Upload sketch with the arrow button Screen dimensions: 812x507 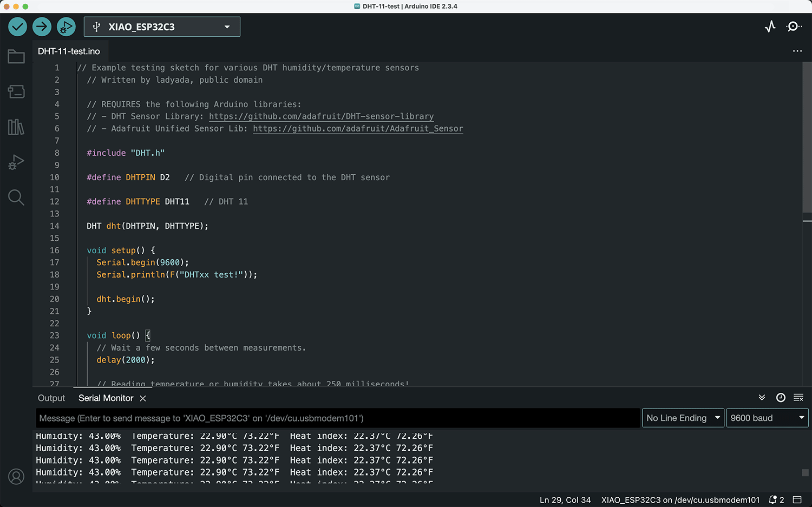coord(42,27)
